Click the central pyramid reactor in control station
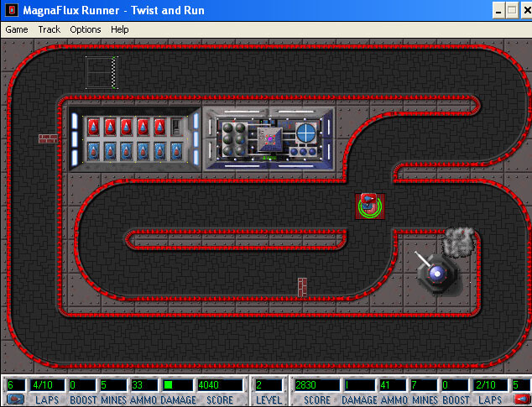Screen dimensions: 532x407 [270, 138]
